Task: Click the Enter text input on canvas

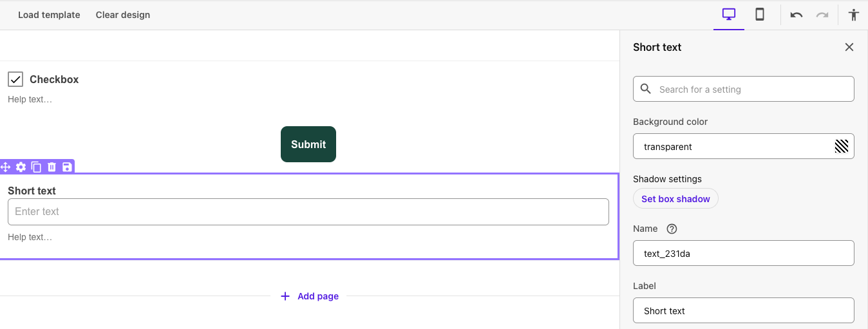Action: (308, 212)
